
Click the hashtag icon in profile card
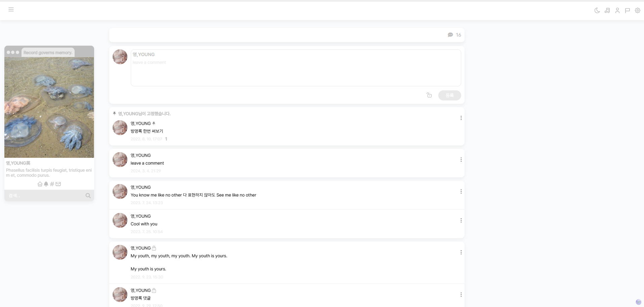52,184
